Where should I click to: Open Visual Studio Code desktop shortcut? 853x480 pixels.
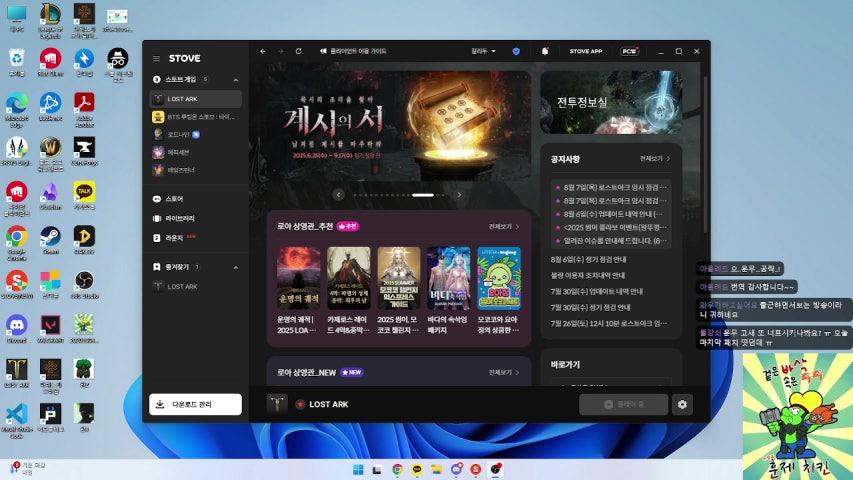point(17,421)
